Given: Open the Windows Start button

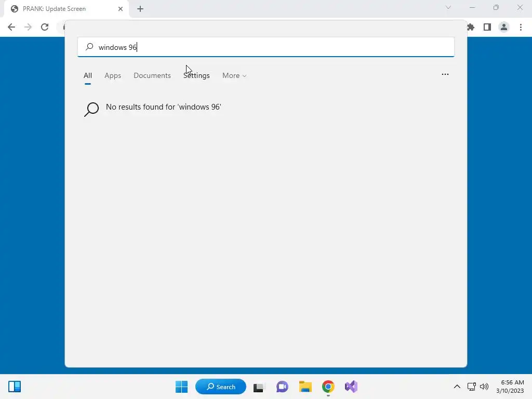Looking at the screenshot, I should pos(181,387).
